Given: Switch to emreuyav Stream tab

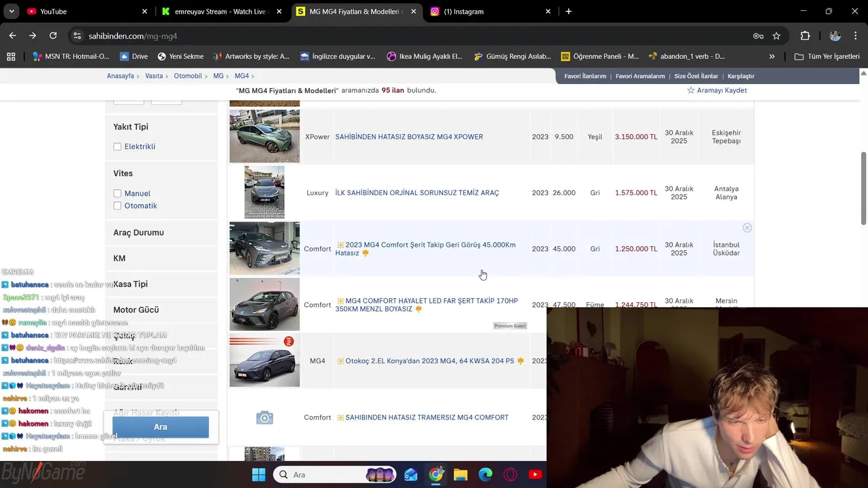Looking at the screenshot, I should (221, 12).
